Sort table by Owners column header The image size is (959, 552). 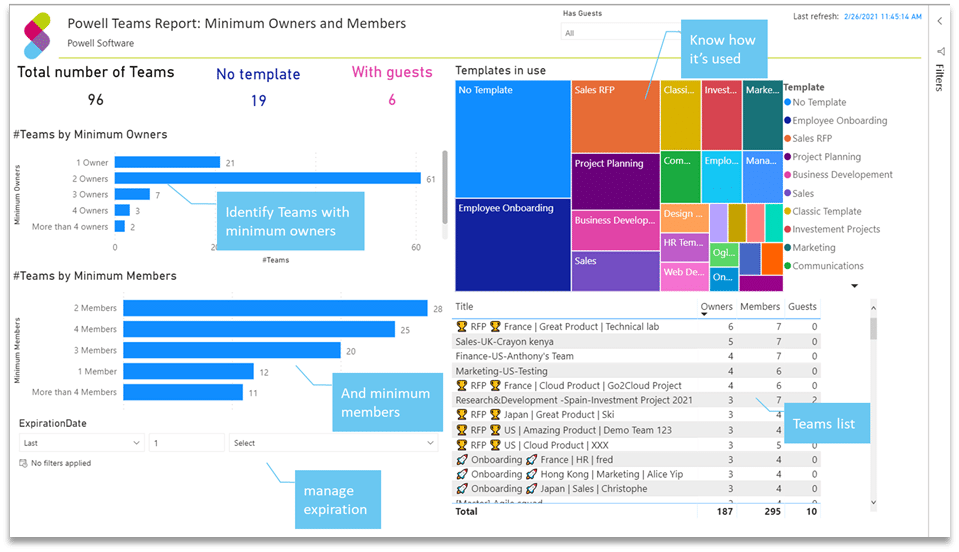716,306
